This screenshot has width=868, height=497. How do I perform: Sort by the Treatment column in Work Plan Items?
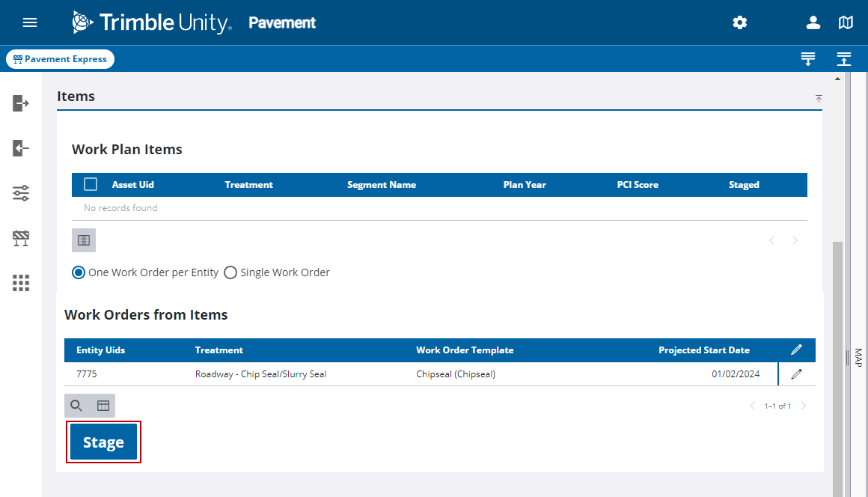pos(248,185)
